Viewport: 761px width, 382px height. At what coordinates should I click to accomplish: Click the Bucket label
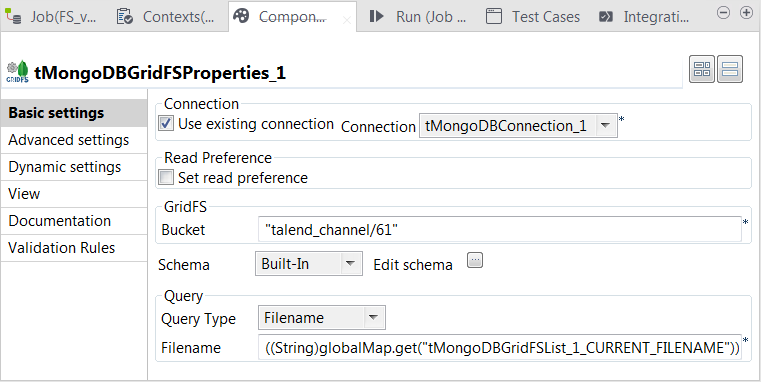coord(183,230)
